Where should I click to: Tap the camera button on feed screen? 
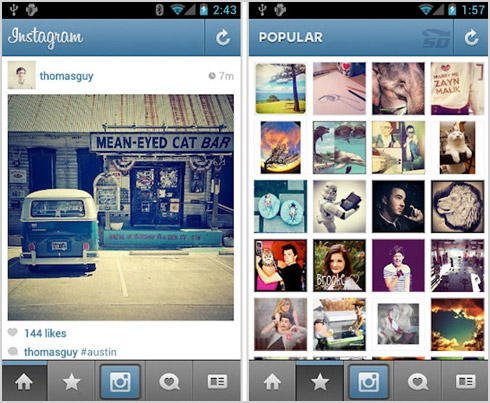point(120,382)
